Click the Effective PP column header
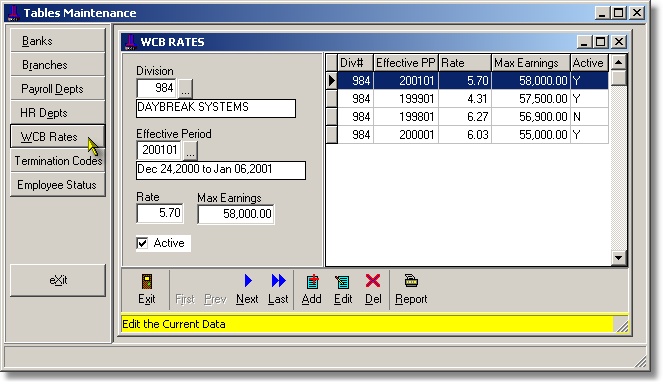 [406, 63]
